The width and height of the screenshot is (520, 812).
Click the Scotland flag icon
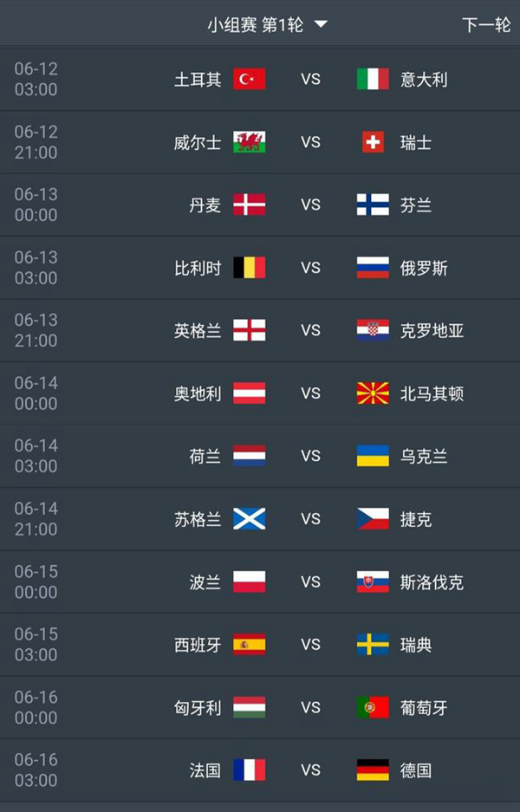pos(250,519)
